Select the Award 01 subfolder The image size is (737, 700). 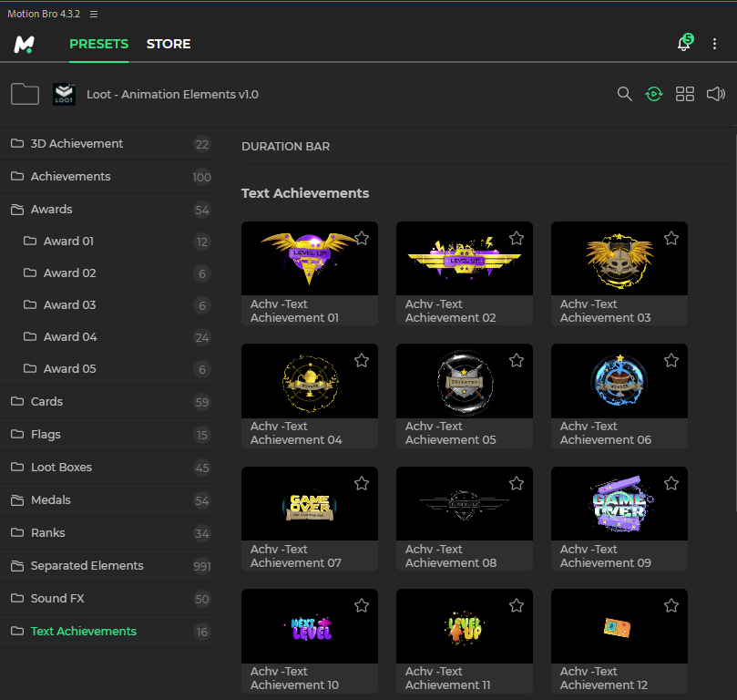click(x=107, y=242)
